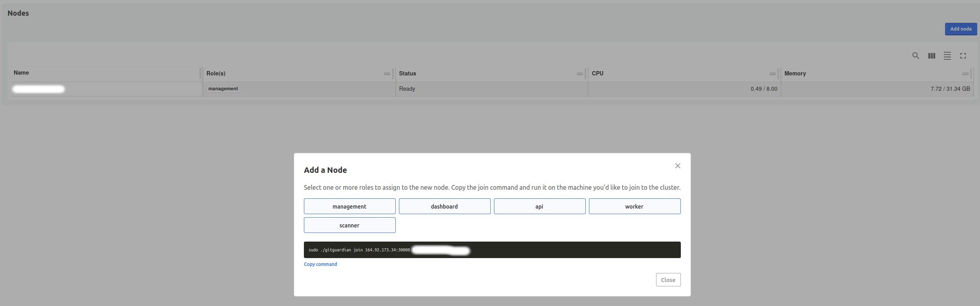
Task: Open the Status column menu handle
Action: [580, 74]
